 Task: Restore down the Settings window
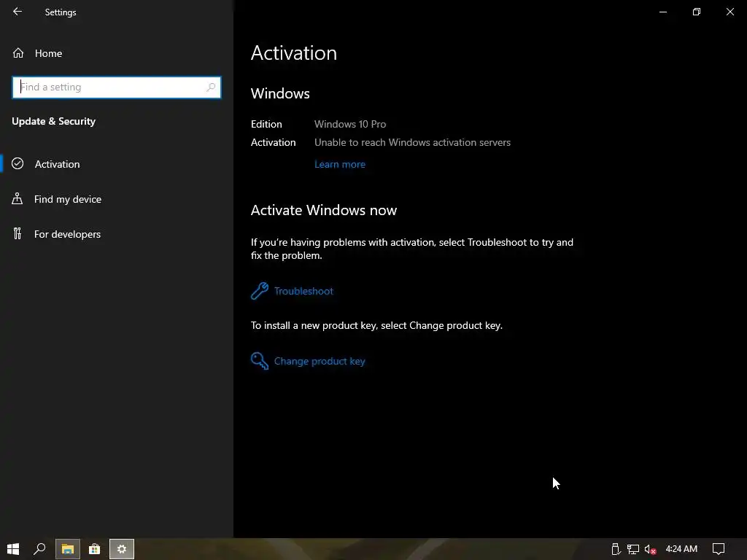(x=697, y=12)
